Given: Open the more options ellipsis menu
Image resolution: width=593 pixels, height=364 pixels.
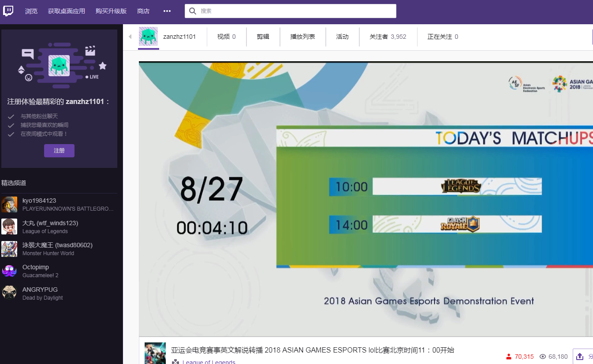Looking at the screenshot, I should point(167,11).
